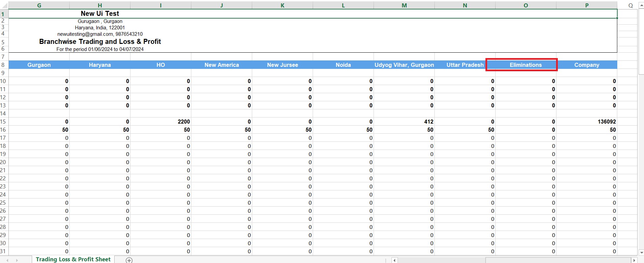Select column J header

[221, 5]
